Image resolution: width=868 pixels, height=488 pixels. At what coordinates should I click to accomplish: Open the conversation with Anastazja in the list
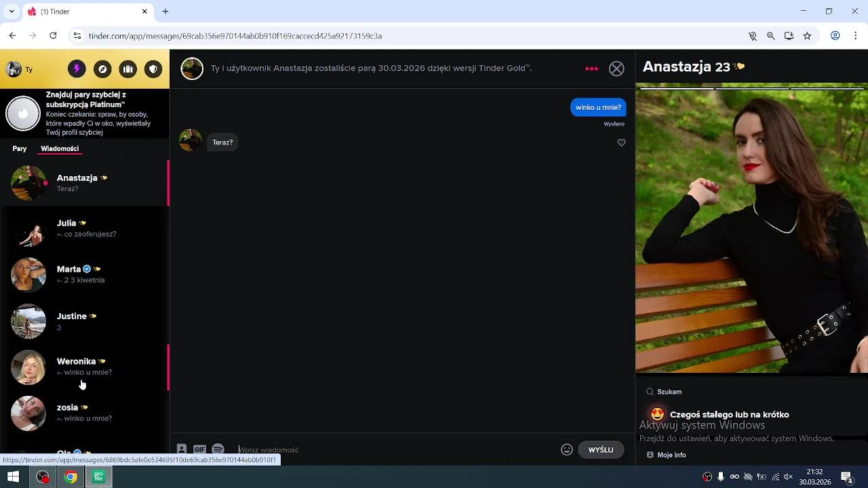click(x=84, y=183)
